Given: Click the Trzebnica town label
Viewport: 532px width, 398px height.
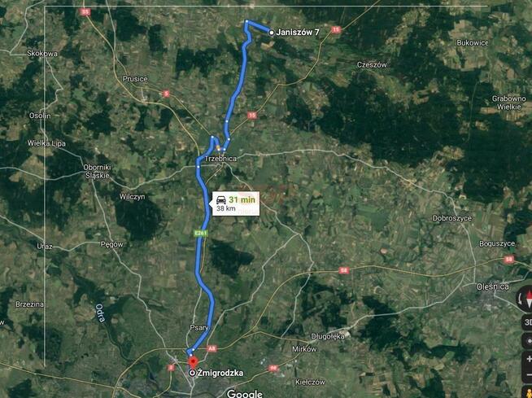Looking at the screenshot, I should click(x=220, y=159).
